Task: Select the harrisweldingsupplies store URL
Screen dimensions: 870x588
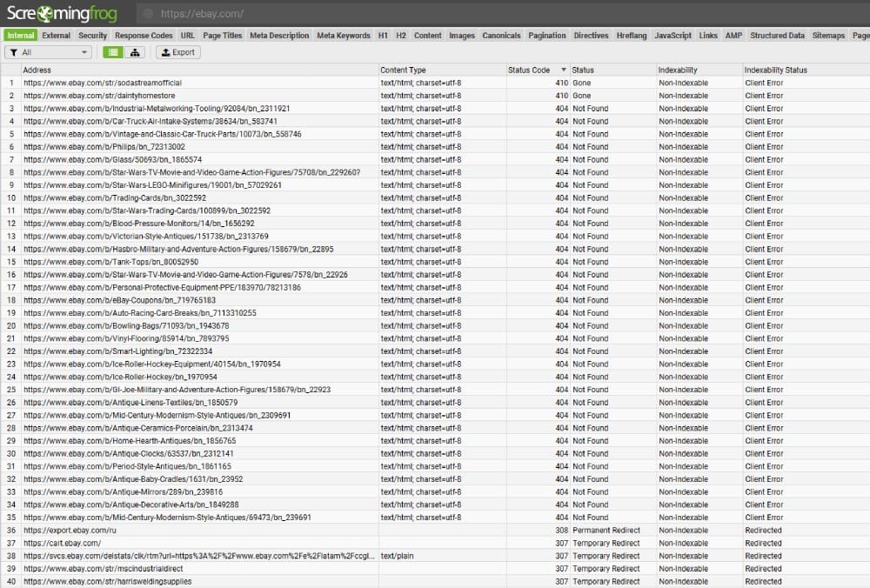Action: pyautogui.click(x=108, y=581)
